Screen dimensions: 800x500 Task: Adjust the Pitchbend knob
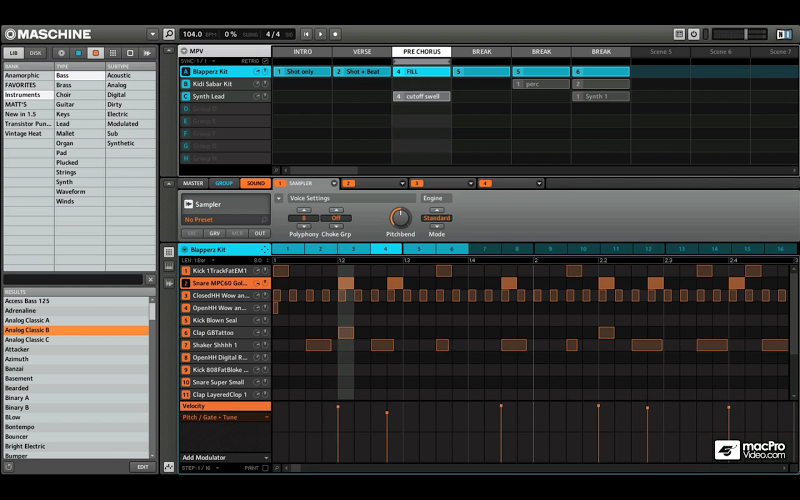[400, 217]
